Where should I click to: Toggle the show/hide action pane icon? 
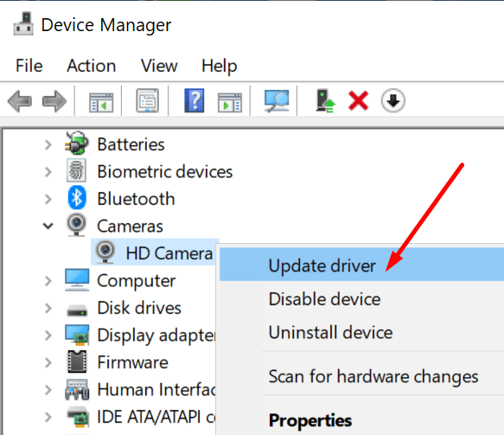coord(229,103)
